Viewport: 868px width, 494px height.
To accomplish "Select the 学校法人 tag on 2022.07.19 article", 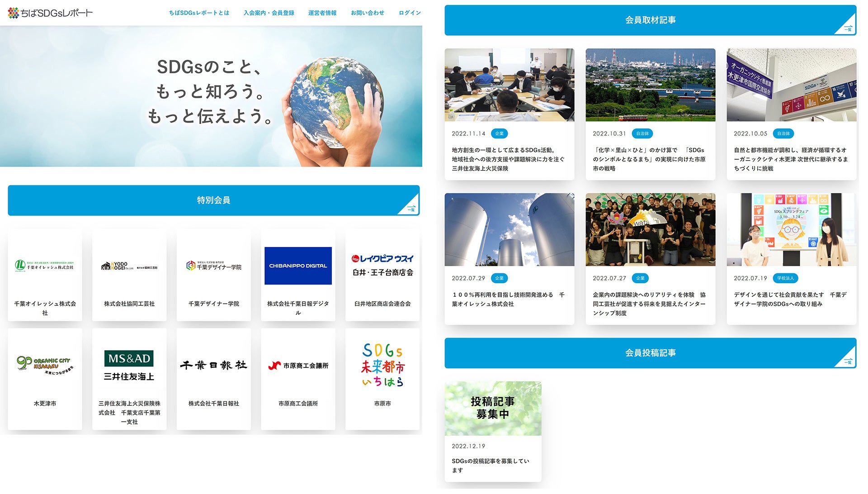I will (x=785, y=278).
